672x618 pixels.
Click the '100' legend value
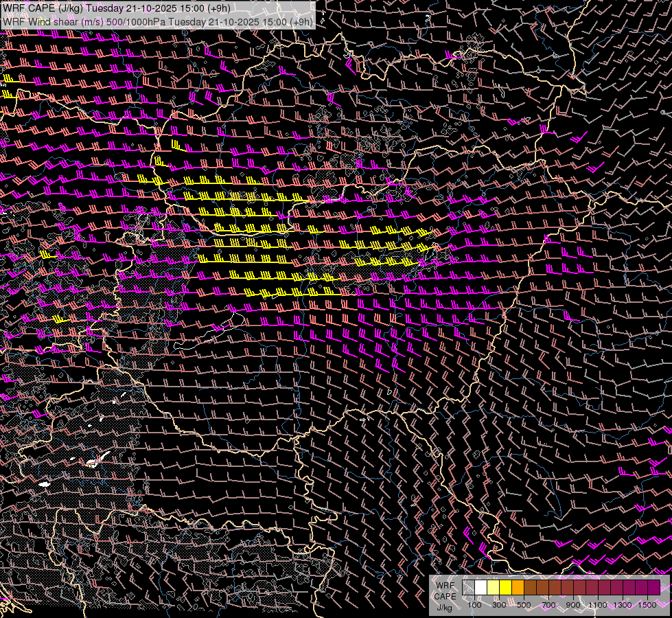[474, 605]
